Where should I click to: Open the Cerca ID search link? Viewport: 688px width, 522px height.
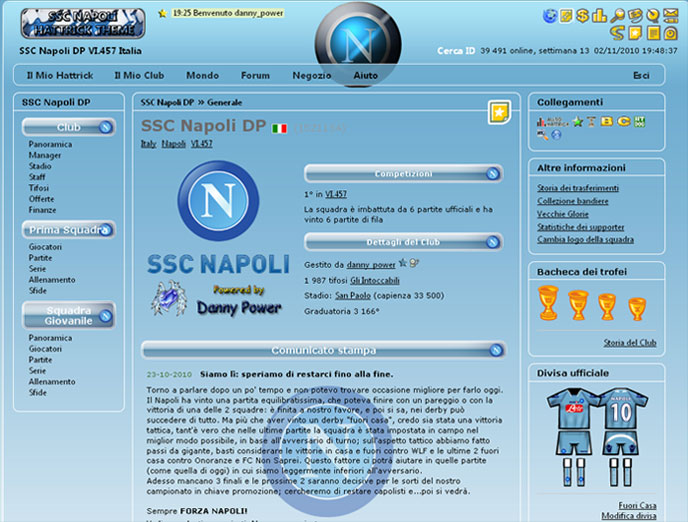[x=456, y=51]
